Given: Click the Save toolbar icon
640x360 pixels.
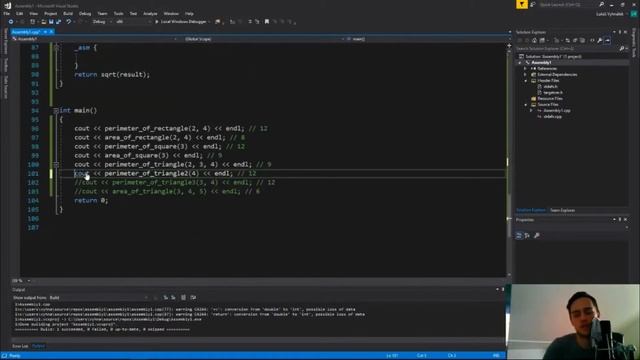Looking at the screenshot, I should pos(51,22).
